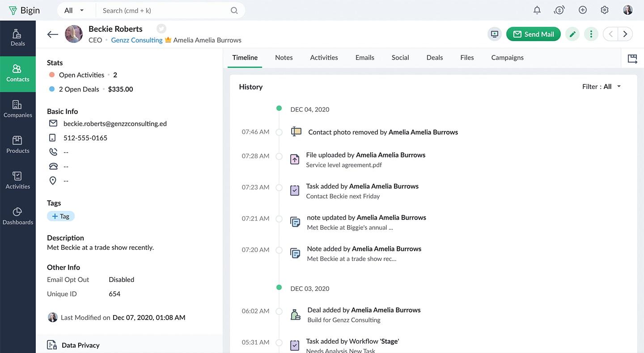Click Beckie Roberts profile photo
Screen dimensions: 644x353
coord(74,34)
